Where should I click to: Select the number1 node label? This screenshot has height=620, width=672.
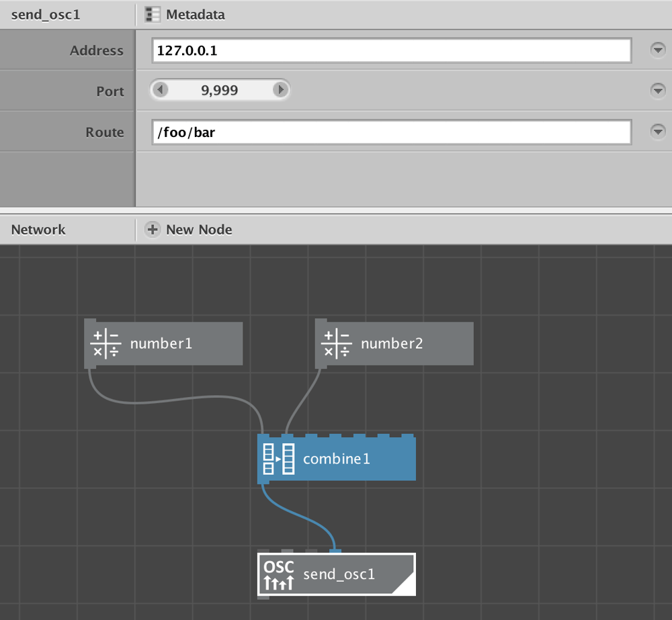[161, 344]
